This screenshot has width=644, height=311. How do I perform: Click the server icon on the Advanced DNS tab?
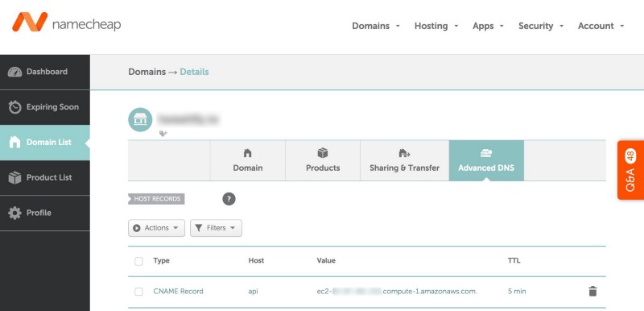click(486, 153)
